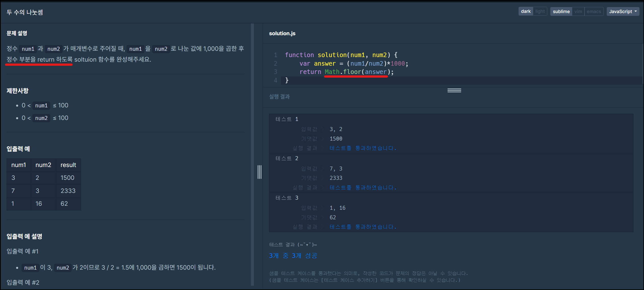644x290 pixels.
Task: Switch to the dark theme
Action: 526,11
